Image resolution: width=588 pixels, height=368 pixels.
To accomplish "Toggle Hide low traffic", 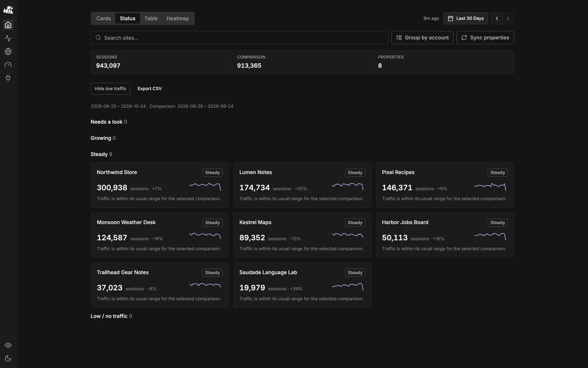I will 111,89.
